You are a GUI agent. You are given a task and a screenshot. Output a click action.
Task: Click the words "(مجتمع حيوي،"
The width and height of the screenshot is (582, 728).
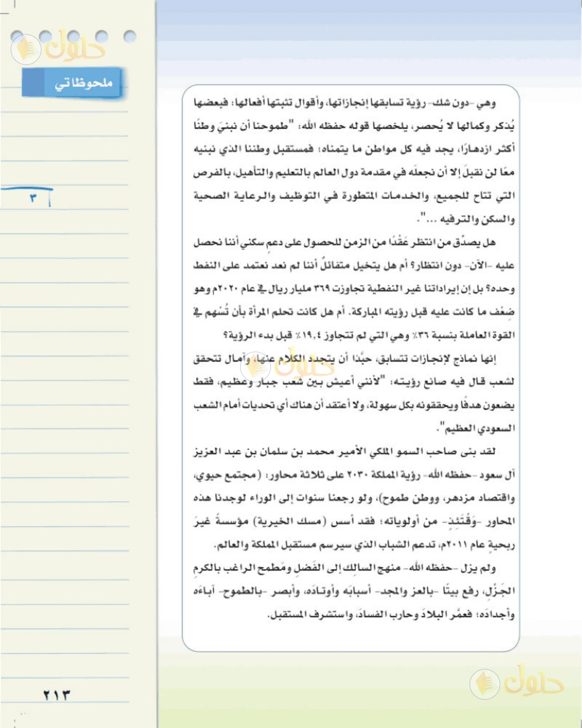coord(228,475)
